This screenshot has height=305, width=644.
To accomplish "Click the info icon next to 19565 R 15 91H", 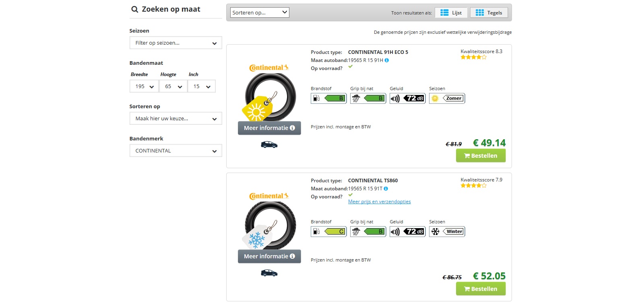I will point(387,60).
